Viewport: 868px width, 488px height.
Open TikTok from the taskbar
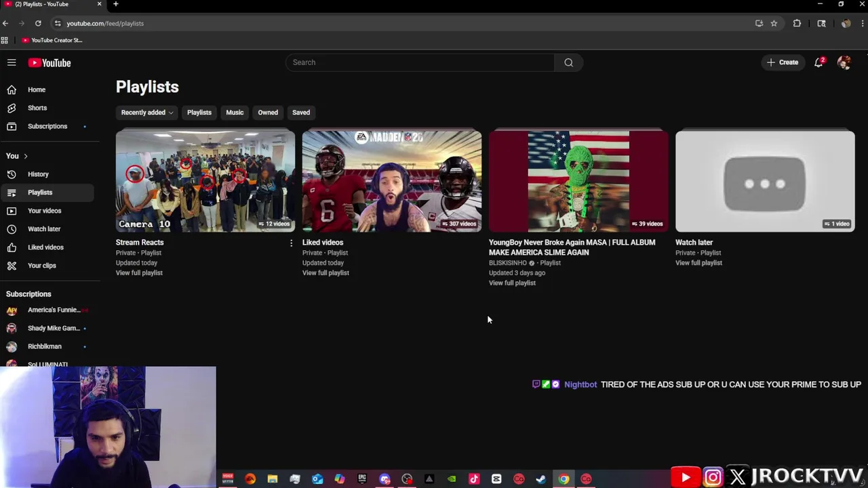pos(474,479)
